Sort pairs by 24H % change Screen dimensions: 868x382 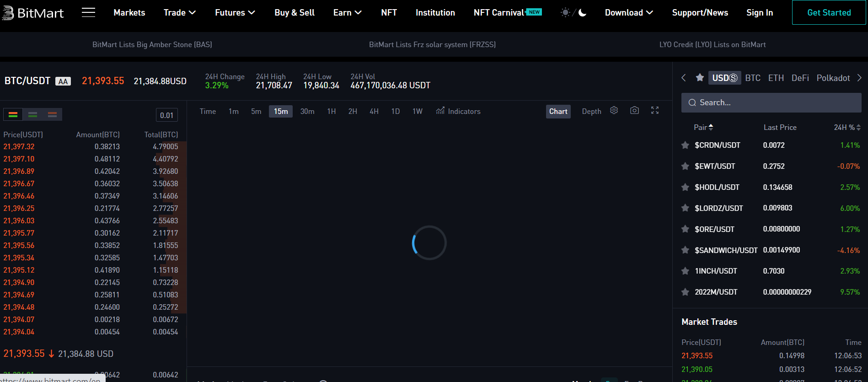click(x=847, y=127)
